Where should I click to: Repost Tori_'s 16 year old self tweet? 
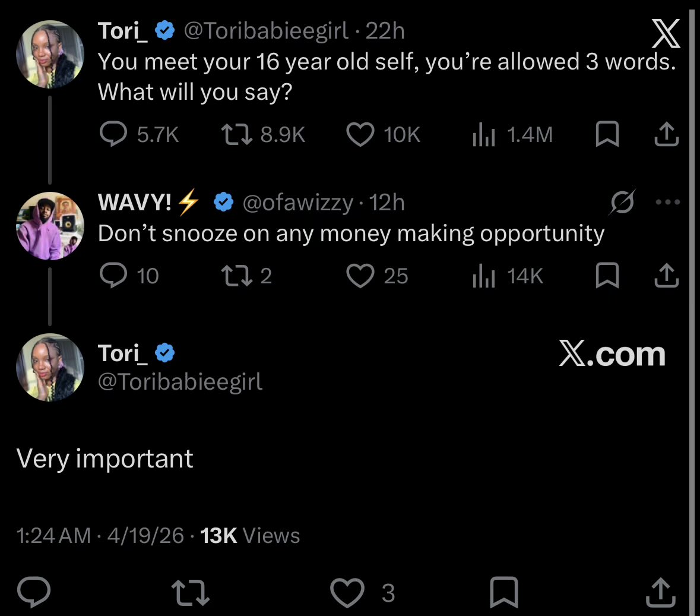(237, 134)
